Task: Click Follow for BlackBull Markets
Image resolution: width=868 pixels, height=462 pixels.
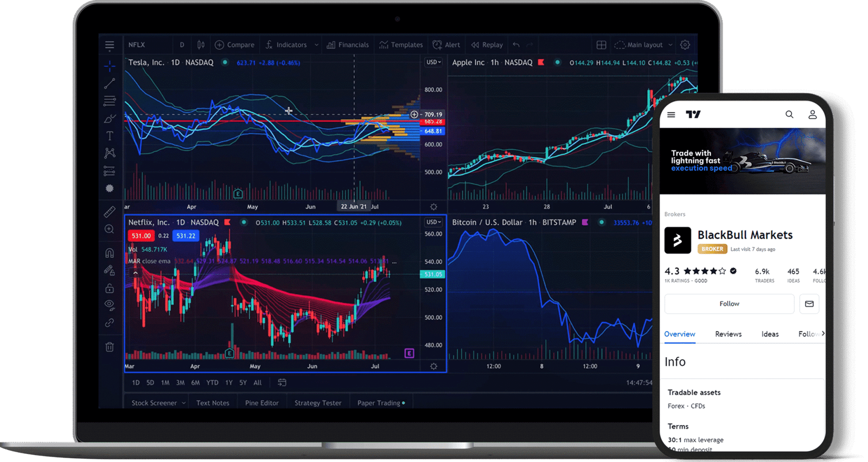Action: pos(729,303)
